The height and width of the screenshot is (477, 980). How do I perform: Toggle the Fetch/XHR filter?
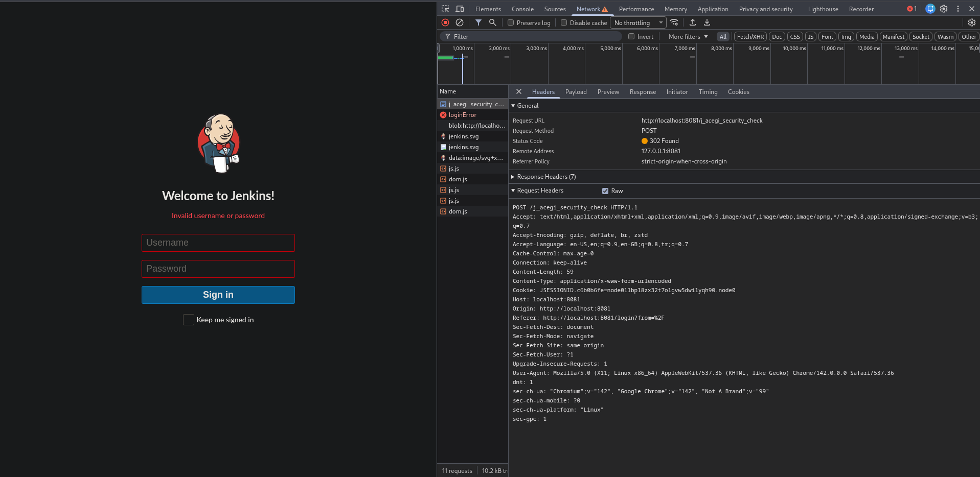[x=750, y=37]
